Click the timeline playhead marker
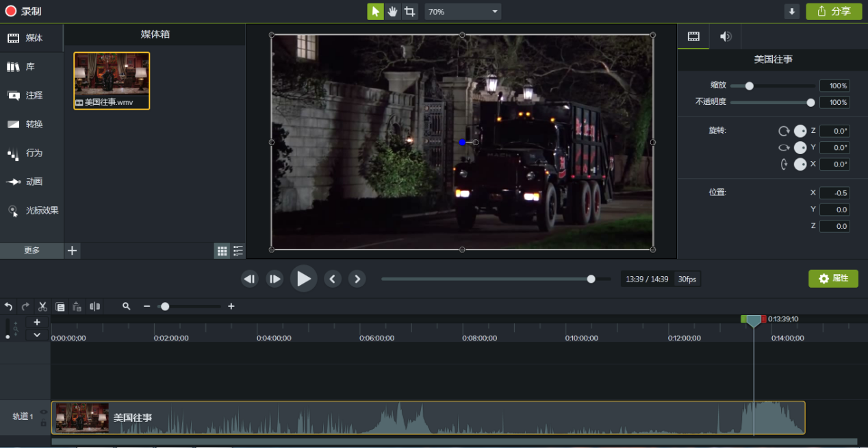 (x=754, y=321)
